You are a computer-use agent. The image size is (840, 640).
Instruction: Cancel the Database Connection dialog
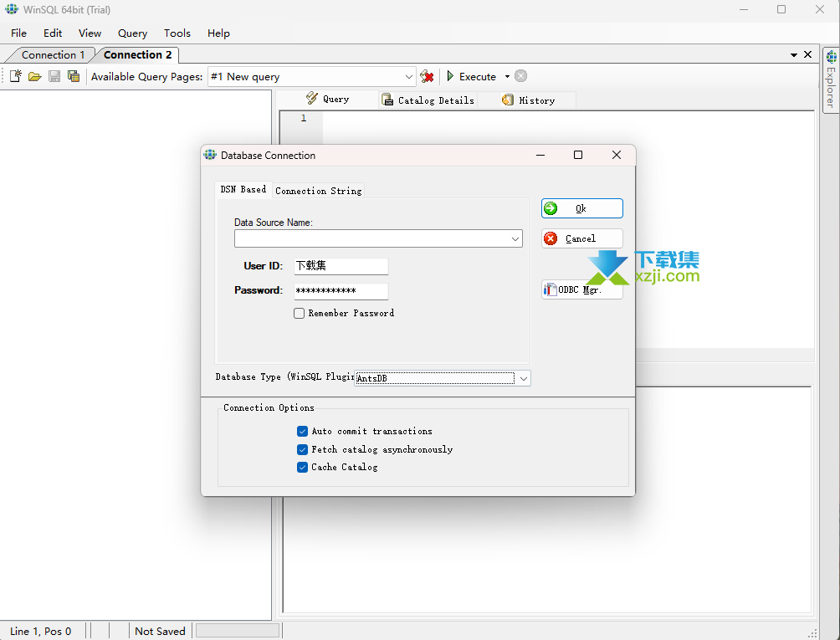point(581,238)
